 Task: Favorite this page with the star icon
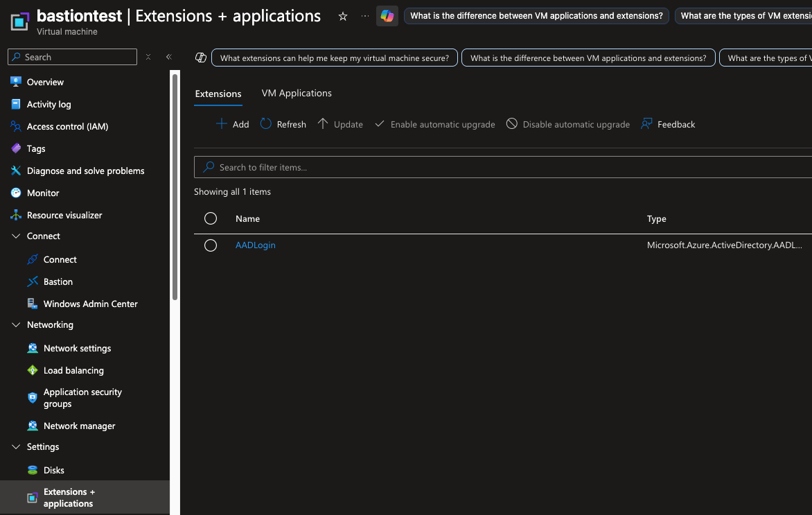pos(342,16)
